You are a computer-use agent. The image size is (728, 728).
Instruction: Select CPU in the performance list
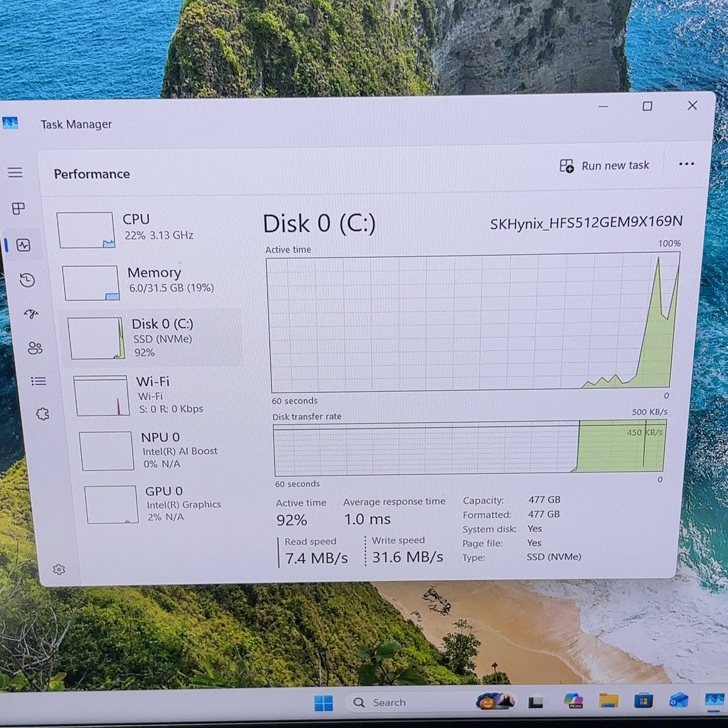(x=146, y=229)
